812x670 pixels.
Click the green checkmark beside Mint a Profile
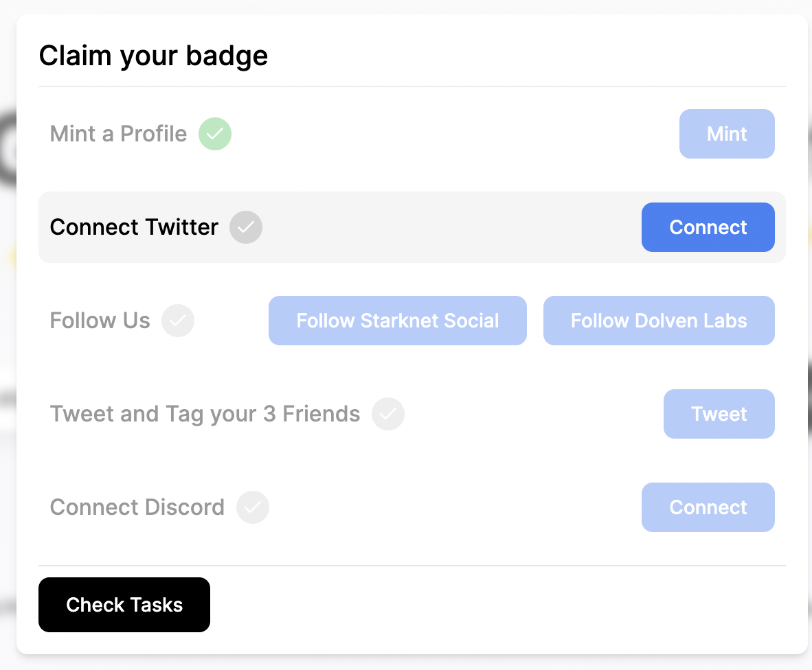pyautogui.click(x=215, y=134)
